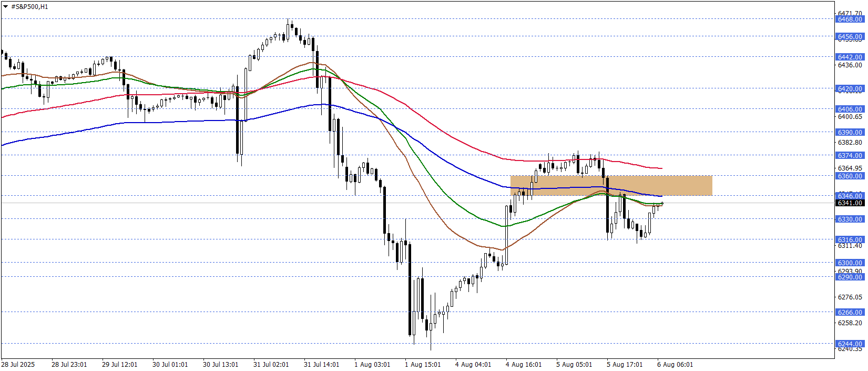Click the black 6341.00 current price label
The image size is (868, 371).
pos(850,203)
